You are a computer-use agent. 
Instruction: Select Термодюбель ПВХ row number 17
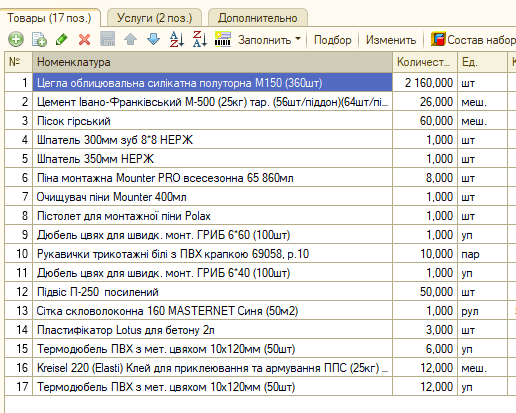[212, 387]
